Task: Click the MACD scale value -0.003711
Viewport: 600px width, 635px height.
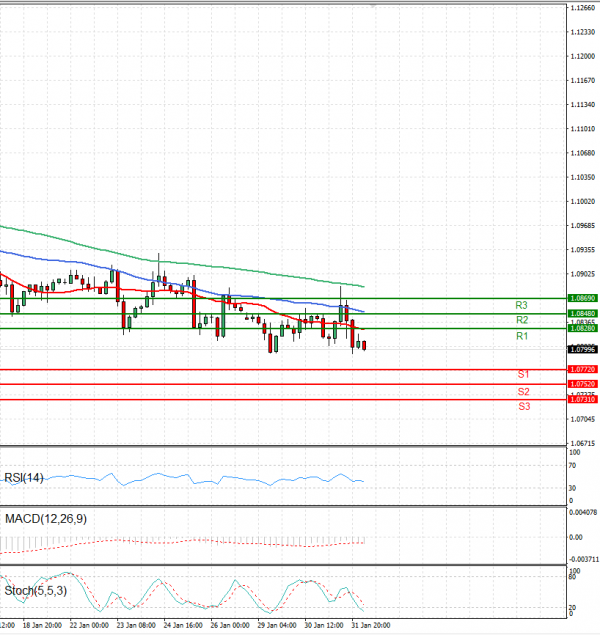Action: click(x=584, y=559)
